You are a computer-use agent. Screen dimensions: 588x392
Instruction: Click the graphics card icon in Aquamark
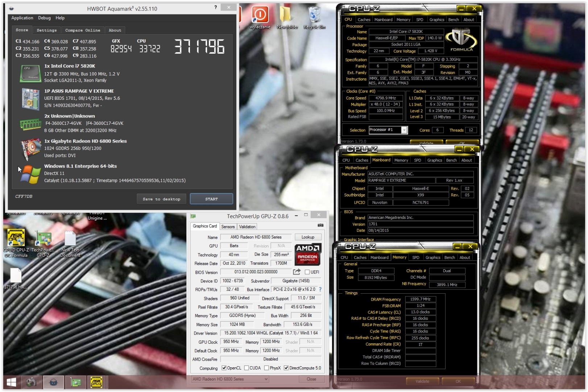30,149
